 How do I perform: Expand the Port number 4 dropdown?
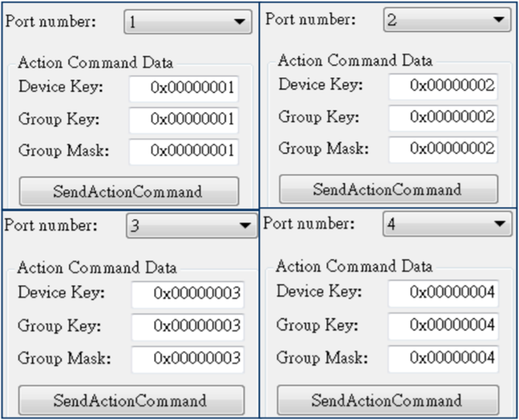click(x=447, y=224)
